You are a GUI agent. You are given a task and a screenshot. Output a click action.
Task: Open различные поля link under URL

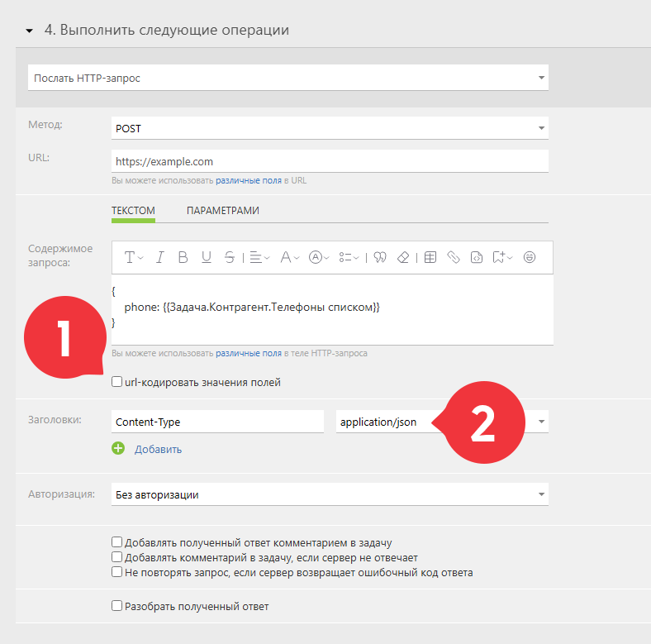pyautogui.click(x=249, y=181)
